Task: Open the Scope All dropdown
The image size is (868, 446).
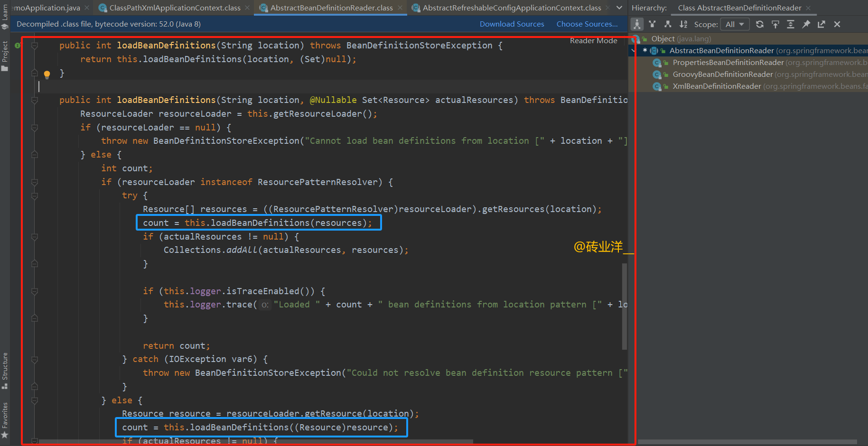Action: [x=735, y=24]
